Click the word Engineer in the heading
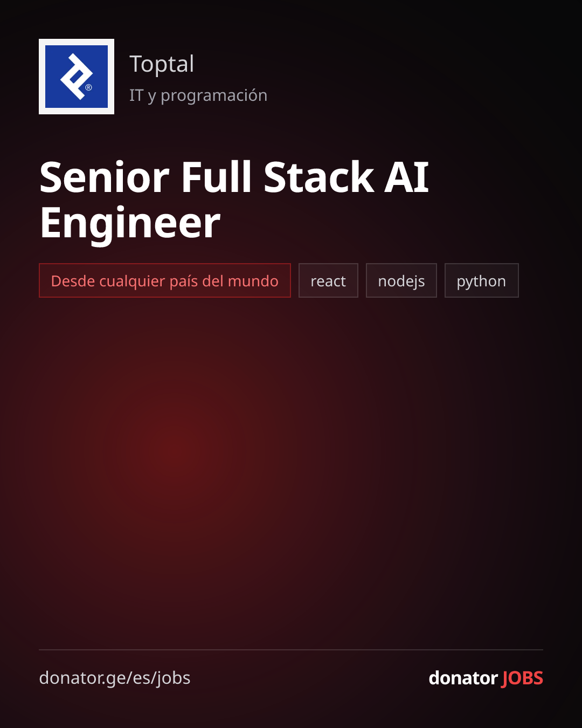582x728 pixels. coord(130,223)
